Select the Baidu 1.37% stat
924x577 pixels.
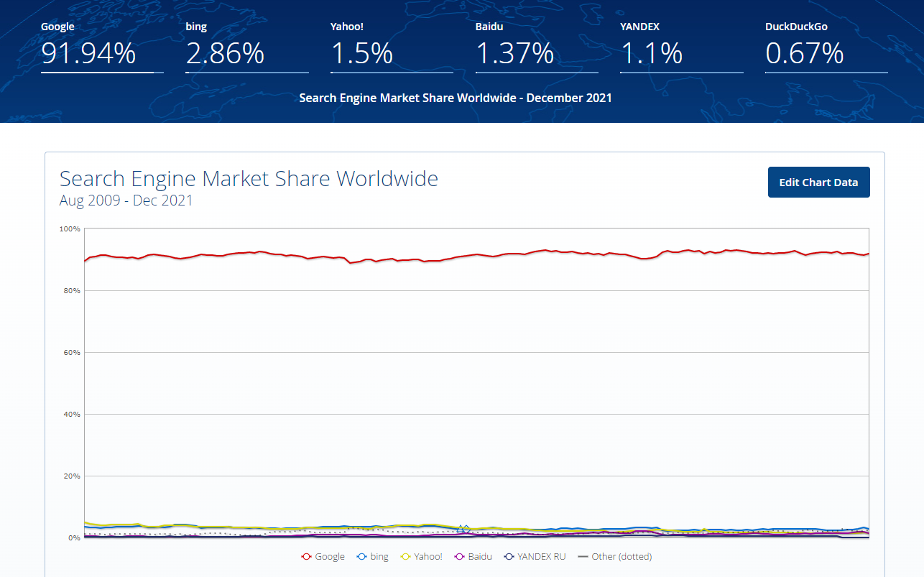(x=537, y=46)
